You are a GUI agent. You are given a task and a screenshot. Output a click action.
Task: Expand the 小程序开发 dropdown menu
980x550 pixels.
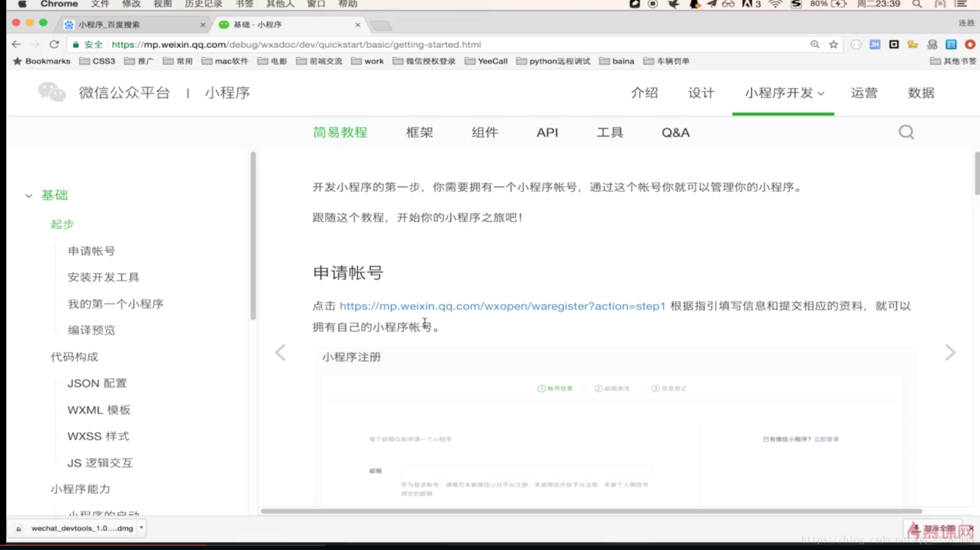[x=784, y=93]
